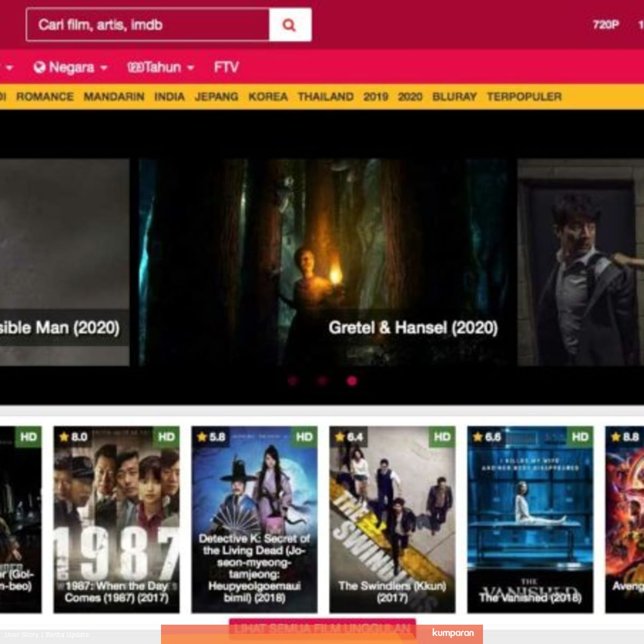The height and width of the screenshot is (644, 644).
Task: Select the 720P quality link
Action: pyautogui.click(x=606, y=25)
